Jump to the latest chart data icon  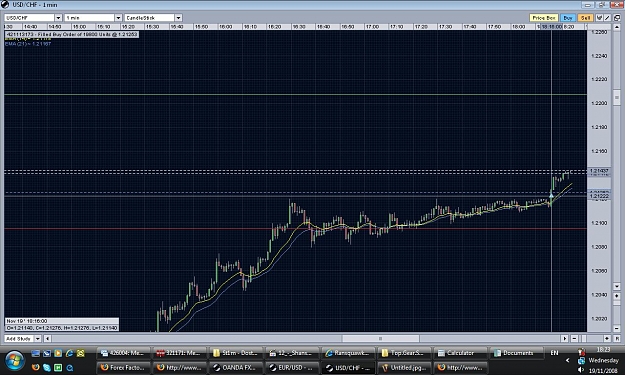click(x=617, y=339)
